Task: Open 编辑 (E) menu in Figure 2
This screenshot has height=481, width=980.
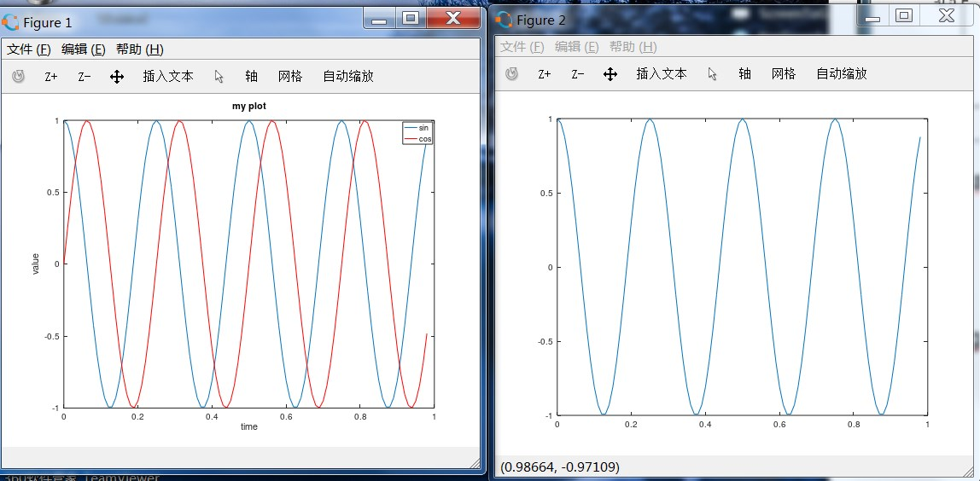Action: 577,47
